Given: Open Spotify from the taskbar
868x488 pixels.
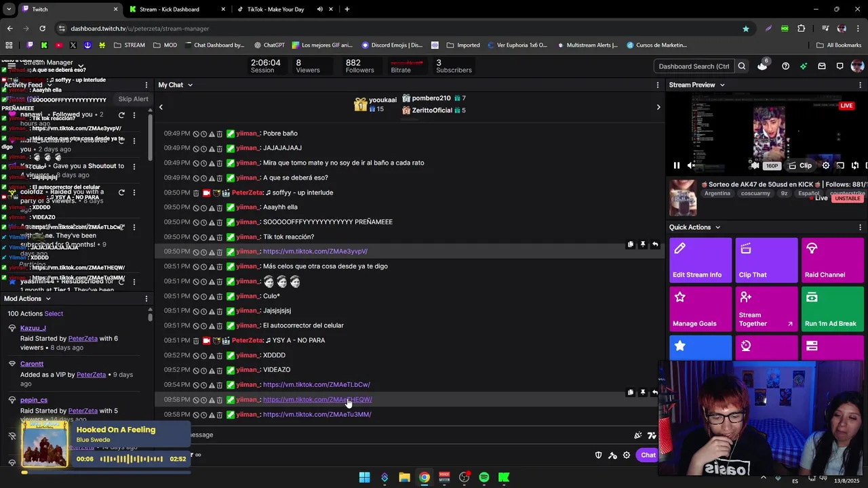Looking at the screenshot, I should click(x=484, y=477).
